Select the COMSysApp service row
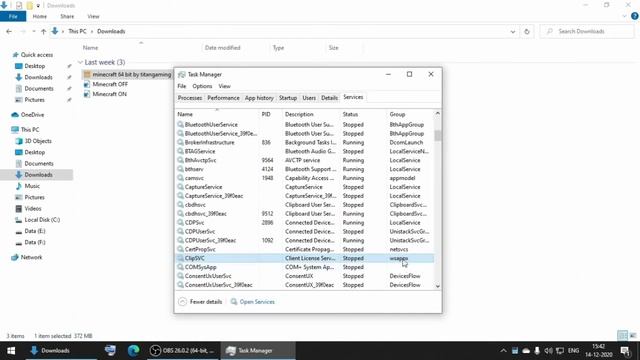This screenshot has height=360, width=640. [x=304, y=267]
